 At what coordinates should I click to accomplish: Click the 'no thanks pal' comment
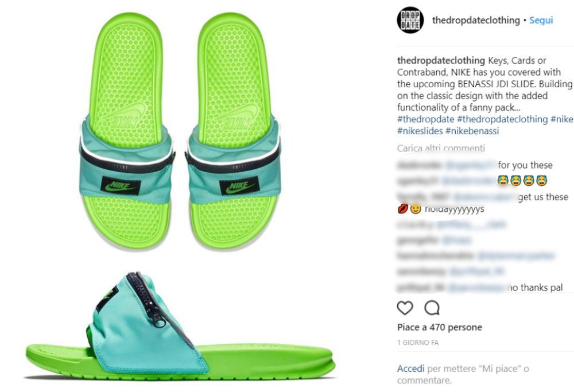[x=480, y=288]
